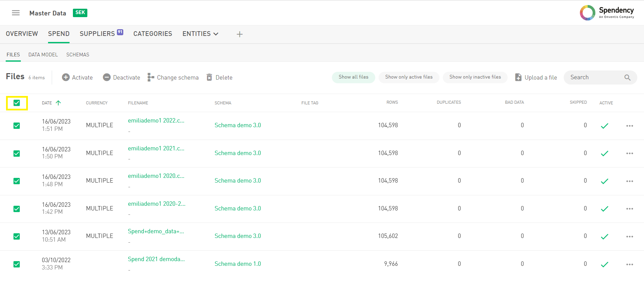This screenshot has width=644, height=295.
Task: Switch to the Suppliers tab
Action: [x=97, y=34]
